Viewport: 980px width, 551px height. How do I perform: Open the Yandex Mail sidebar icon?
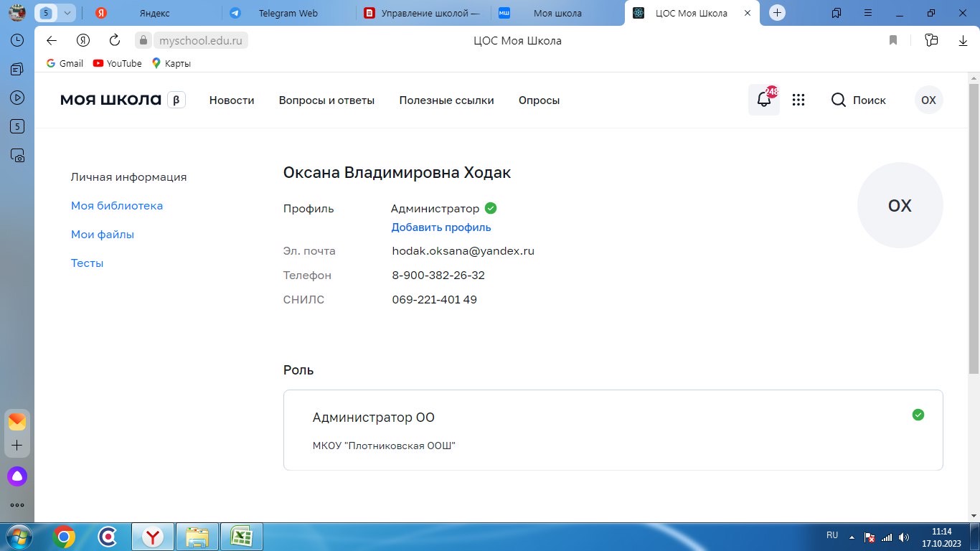pos(17,421)
